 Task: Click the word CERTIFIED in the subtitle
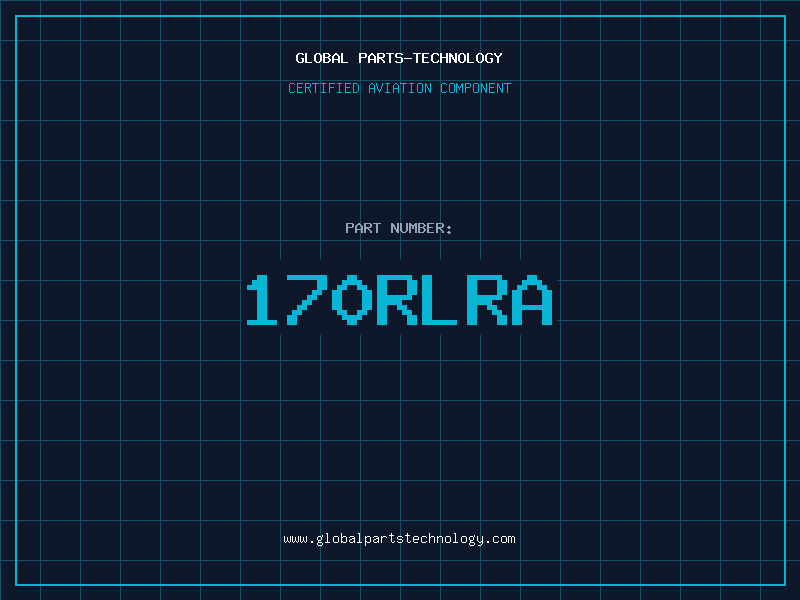coord(323,89)
